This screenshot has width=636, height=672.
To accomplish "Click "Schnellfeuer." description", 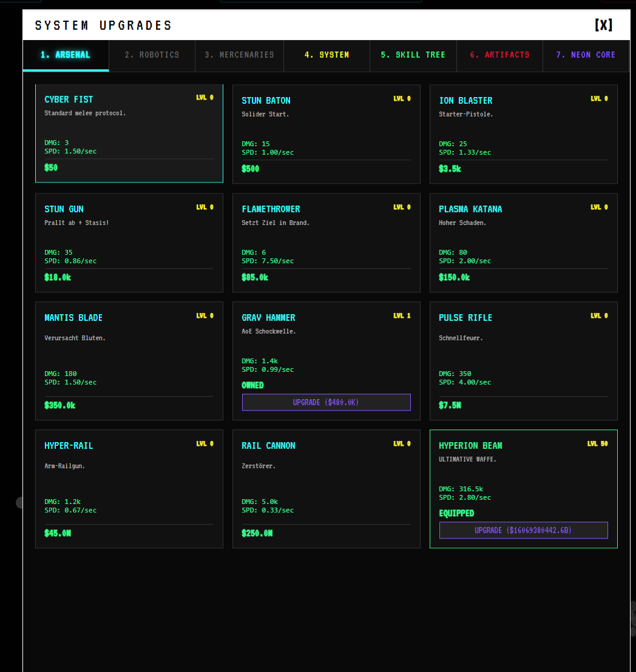I will click(461, 338).
